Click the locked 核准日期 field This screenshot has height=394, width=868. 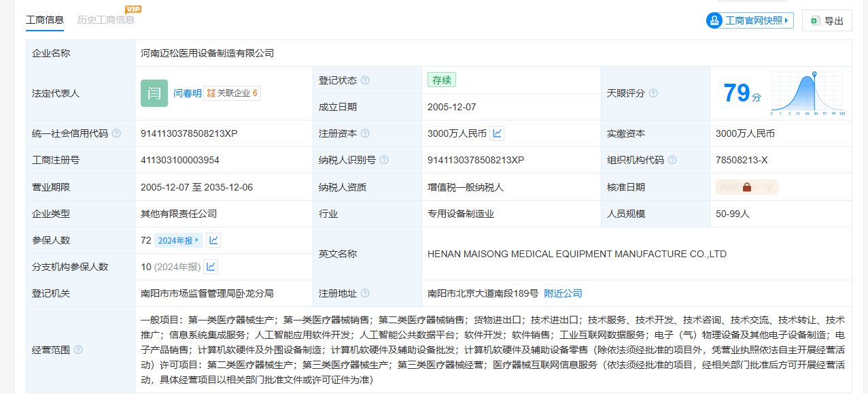[746, 187]
